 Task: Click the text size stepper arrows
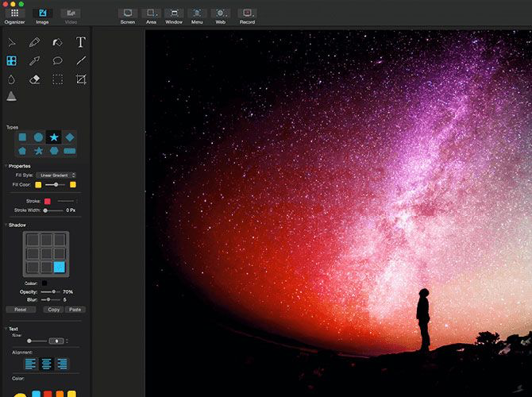tap(67, 341)
